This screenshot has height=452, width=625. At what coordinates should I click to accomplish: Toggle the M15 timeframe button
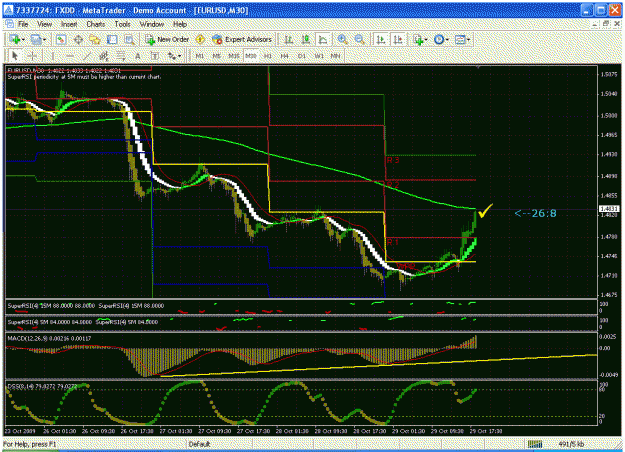click(x=234, y=56)
